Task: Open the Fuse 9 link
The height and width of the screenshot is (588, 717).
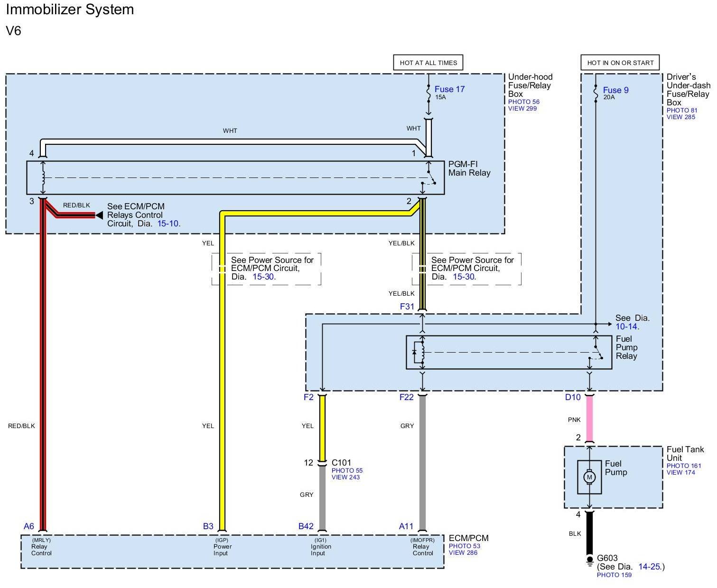Action: [615, 90]
